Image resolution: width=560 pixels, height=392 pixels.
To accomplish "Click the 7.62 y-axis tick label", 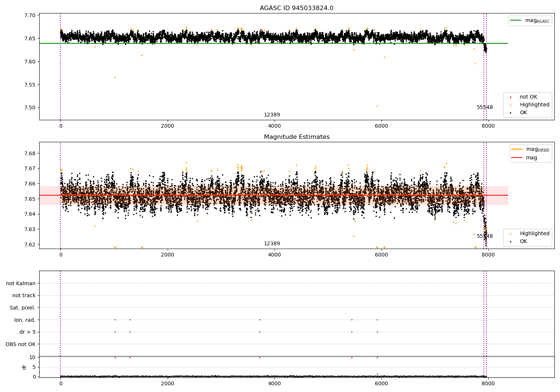I will (30, 245).
